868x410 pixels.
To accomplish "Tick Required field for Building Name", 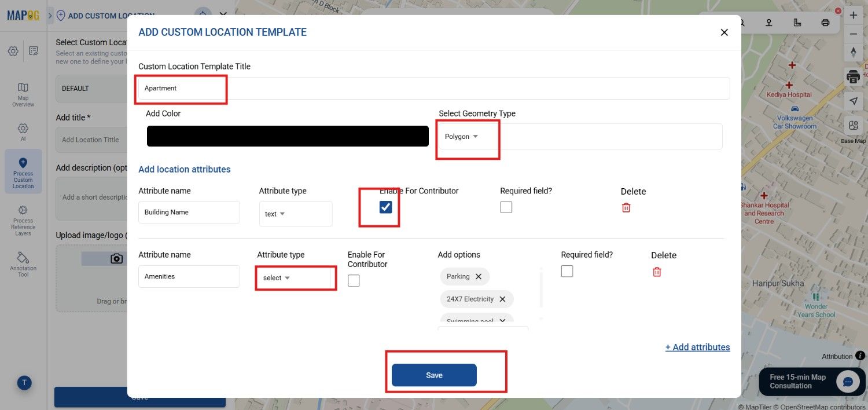I will click(x=506, y=207).
